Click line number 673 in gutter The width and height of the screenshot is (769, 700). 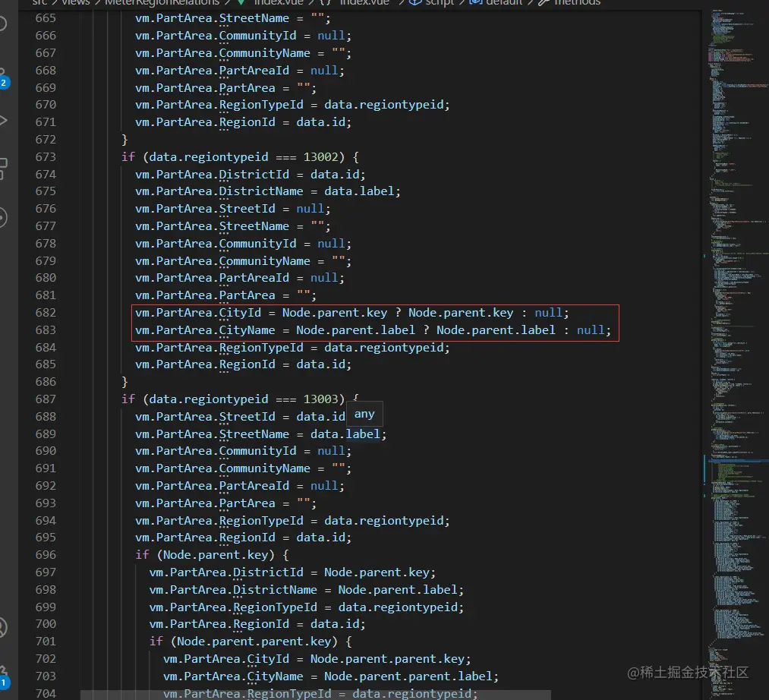pos(46,157)
